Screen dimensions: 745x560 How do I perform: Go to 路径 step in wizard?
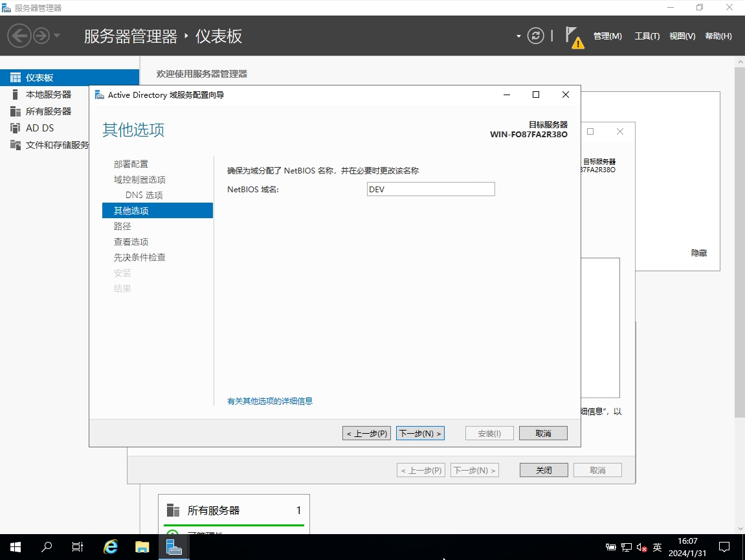coord(122,226)
